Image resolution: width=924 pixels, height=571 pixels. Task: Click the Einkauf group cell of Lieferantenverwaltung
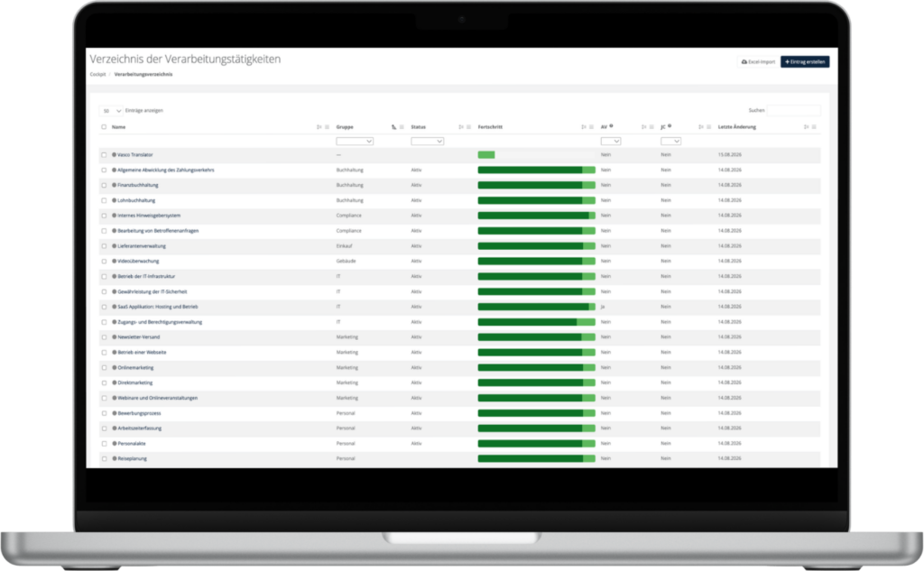(x=344, y=246)
